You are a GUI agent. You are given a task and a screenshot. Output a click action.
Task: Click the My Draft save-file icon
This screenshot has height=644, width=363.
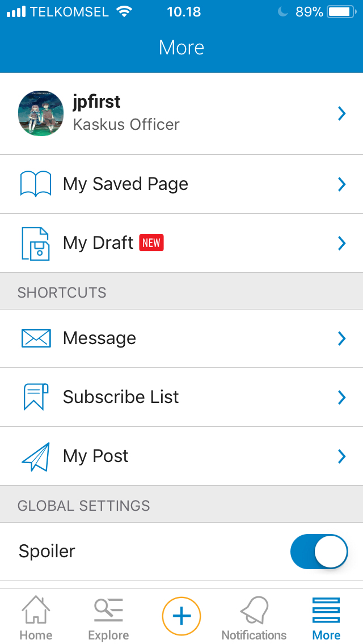coord(36,243)
